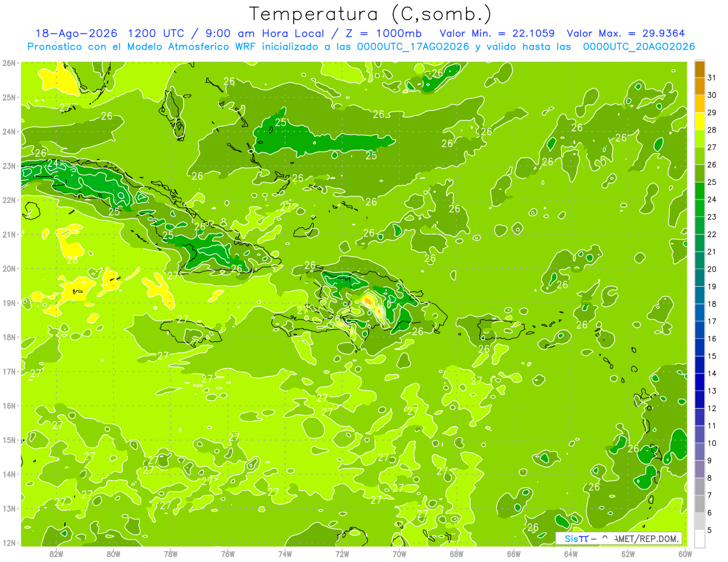Screen dimensions: 728x562
Task: Click the "24" contour label over western Cuba
Action: pos(53,163)
